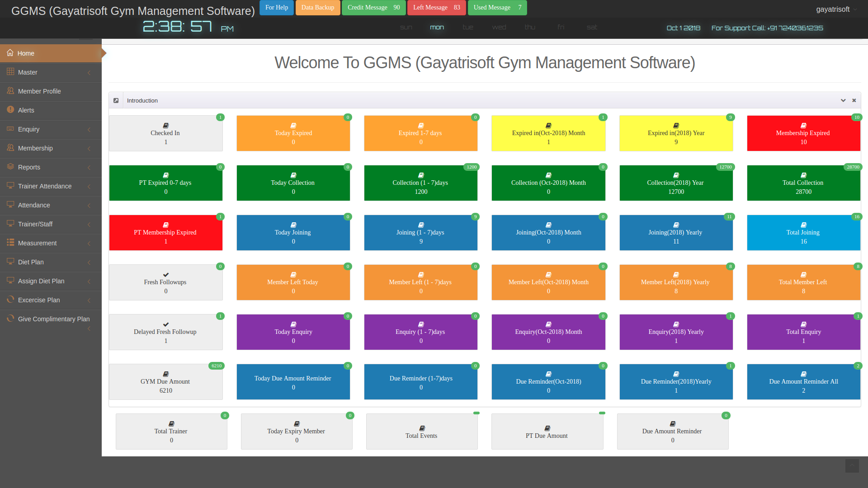Viewport: 868px width, 488px height.
Task: Open the Total Trainer tile
Action: pos(171,432)
